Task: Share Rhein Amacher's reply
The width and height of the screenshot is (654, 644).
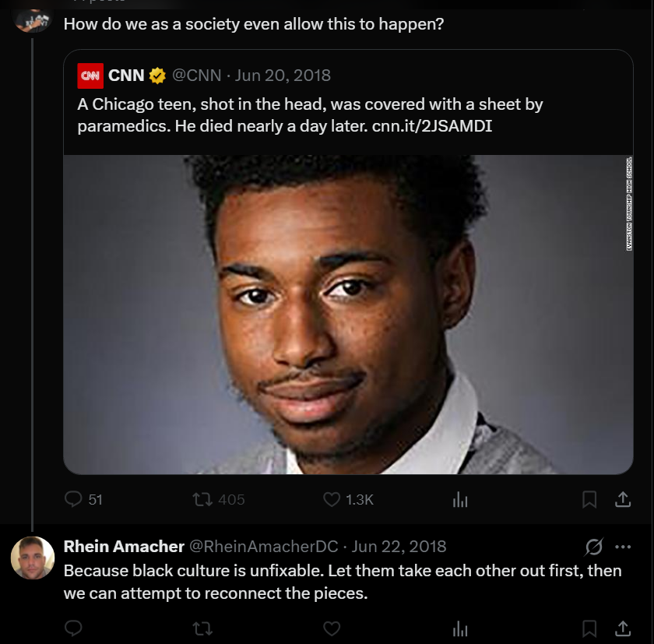Action: [623, 628]
